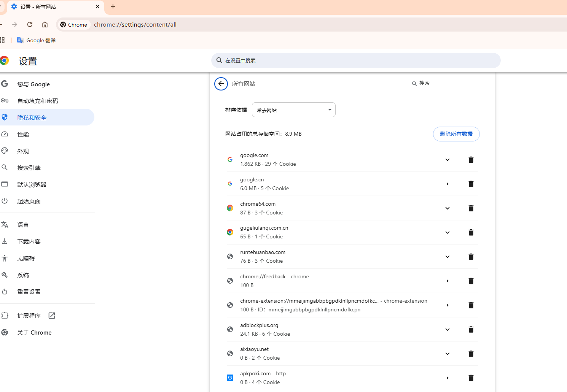Click the Chrome logo beside 设置
Screen dimensions: 567x392
[4, 61]
